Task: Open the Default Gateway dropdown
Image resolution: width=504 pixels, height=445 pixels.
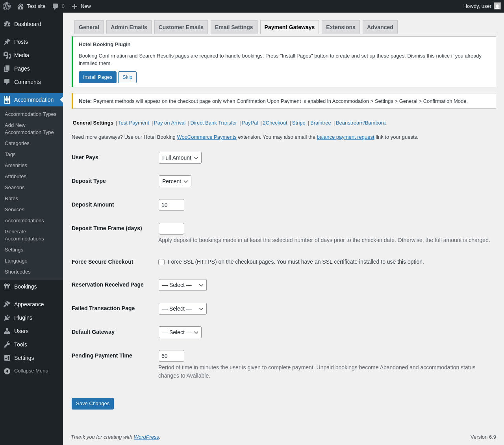Action: [180, 332]
